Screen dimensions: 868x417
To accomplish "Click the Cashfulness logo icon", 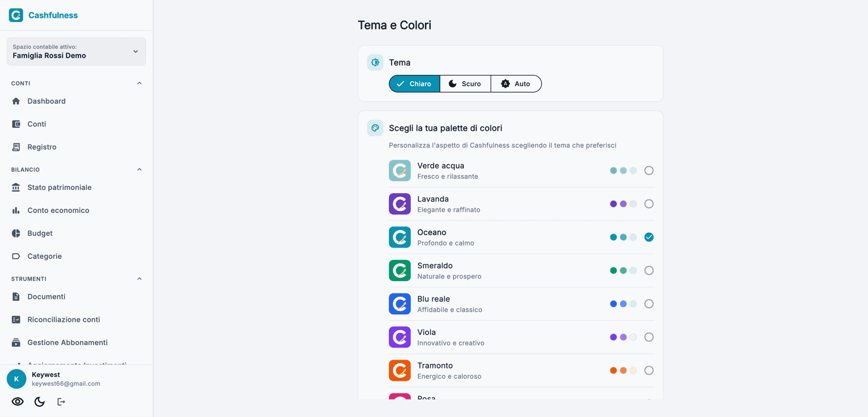I will tap(16, 15).
